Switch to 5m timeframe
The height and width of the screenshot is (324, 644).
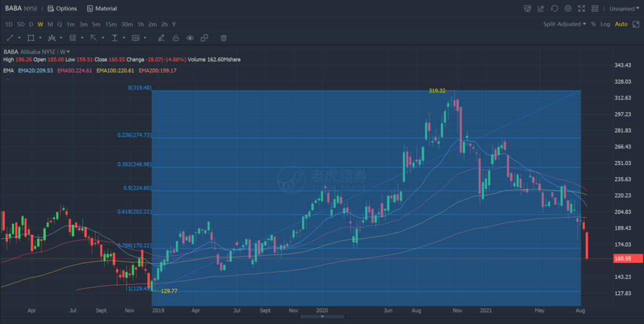tap(96, 25)
